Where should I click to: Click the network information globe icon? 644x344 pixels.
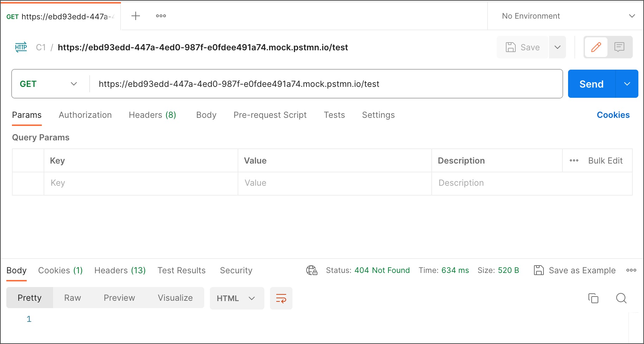(311, 270)
